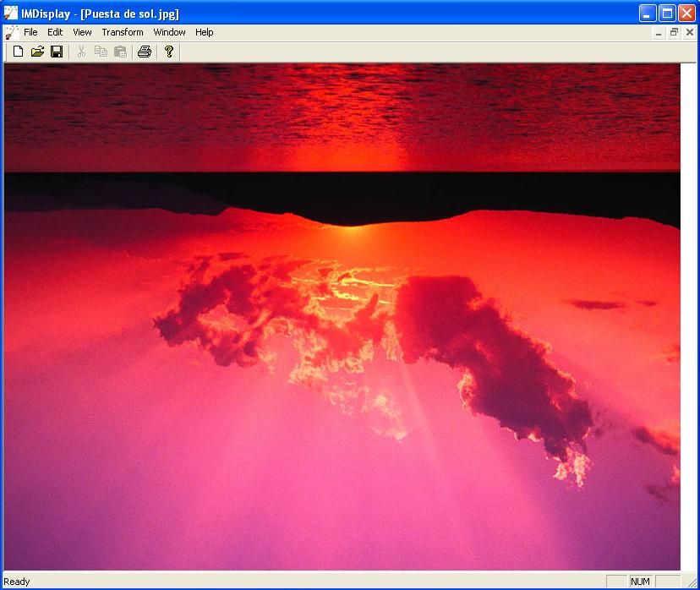Screen dimensions: 700x590
Task: Click the Ready status bar text
Action: click(x=17, y=582)
